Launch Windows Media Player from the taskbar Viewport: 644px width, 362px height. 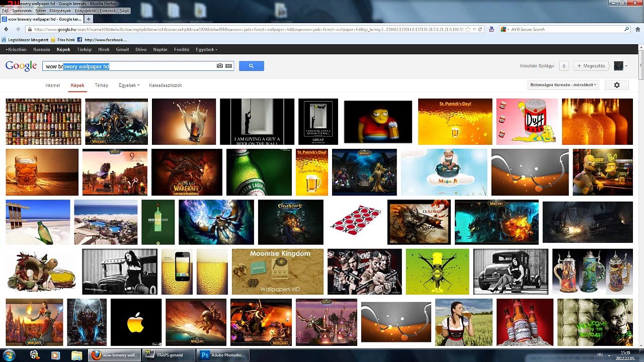55,355
